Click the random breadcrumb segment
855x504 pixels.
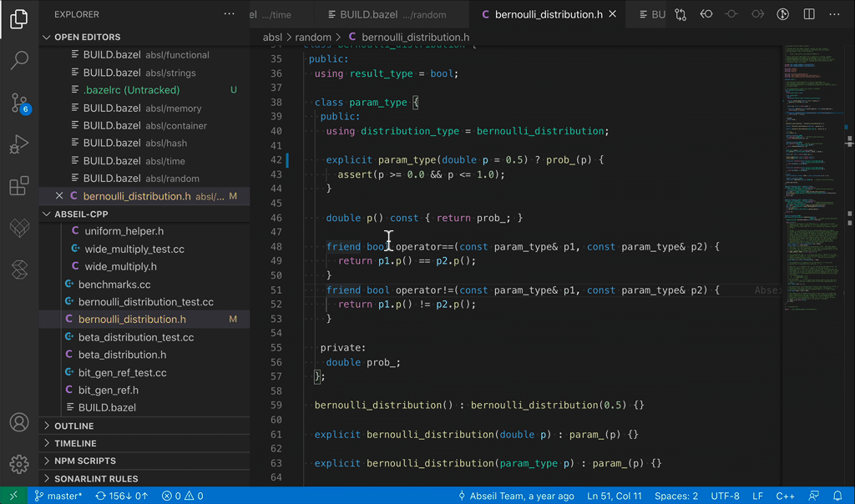point(313,37)
